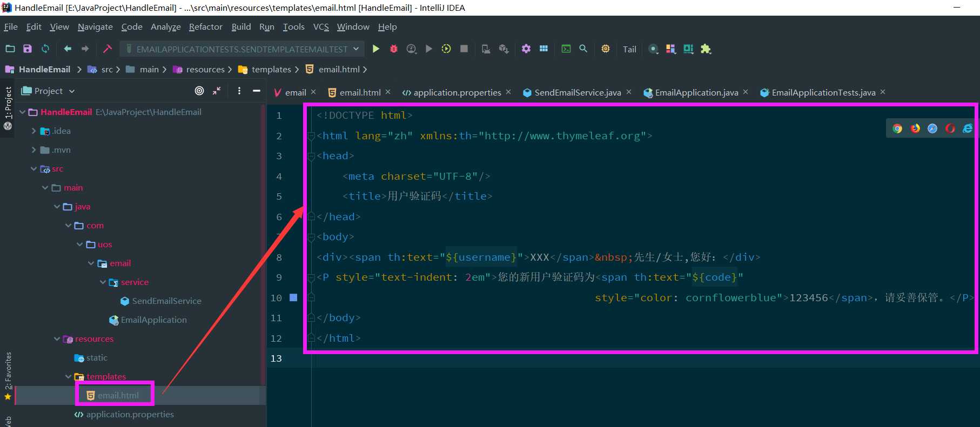The image size is (980, 427).
Task: Click the Search Everywhere magnifier icon
Action: pos(583,49)
